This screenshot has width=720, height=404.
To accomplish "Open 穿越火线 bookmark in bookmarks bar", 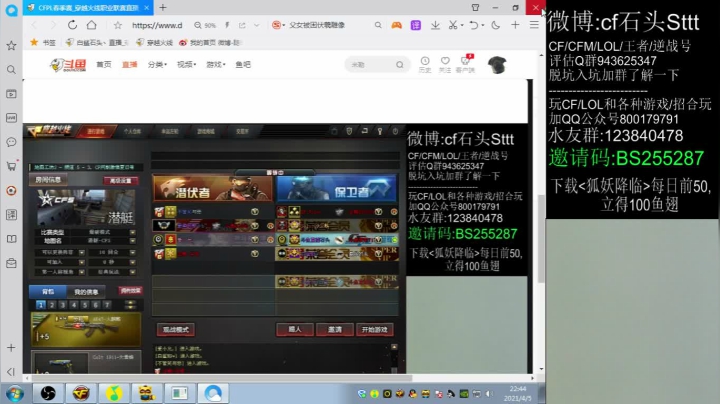I will pos(155,43).
